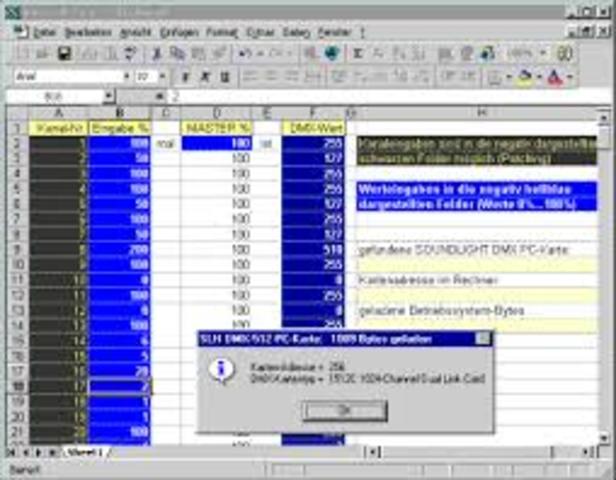Select row 2 header
Image resolution: width=616 pixels, height=480 pixels.
(17, 143)
